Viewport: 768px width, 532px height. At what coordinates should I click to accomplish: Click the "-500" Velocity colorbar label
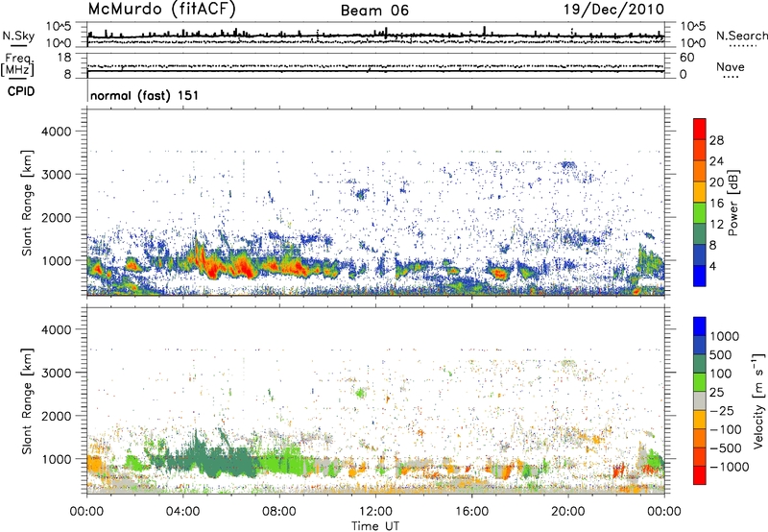point(726,448)
